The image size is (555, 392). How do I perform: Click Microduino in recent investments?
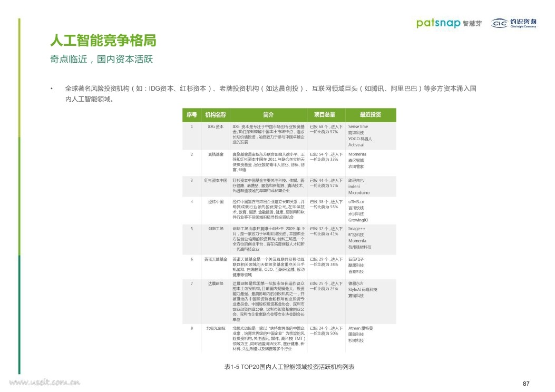[359, 193]
